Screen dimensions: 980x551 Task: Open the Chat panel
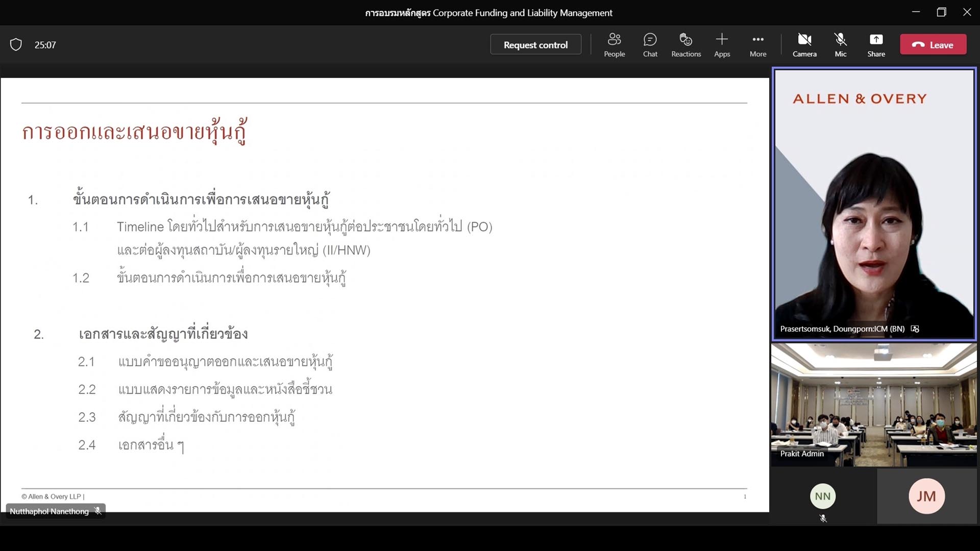[x=650, y=45]
